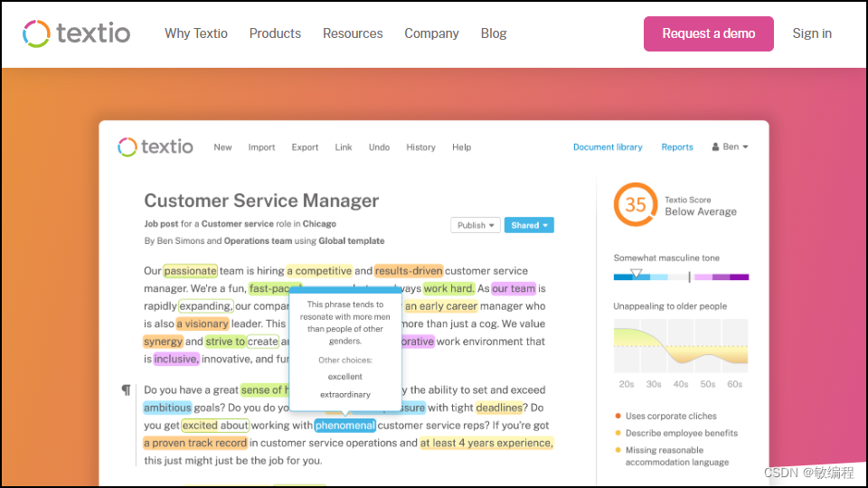
Task: Expand the Ben user dropdown
Action: (x=731, y=146)
